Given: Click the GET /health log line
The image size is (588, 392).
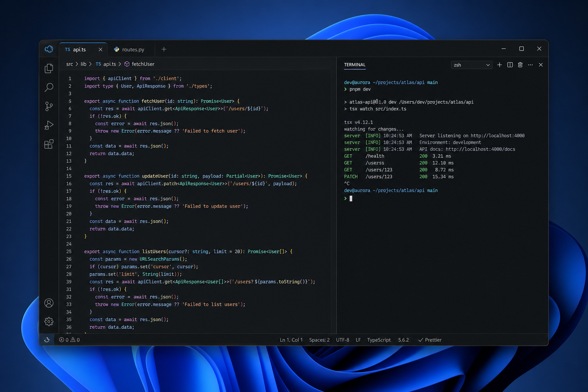Looking at the screenshot, I should pyautogui.click(x=397, y=156).
